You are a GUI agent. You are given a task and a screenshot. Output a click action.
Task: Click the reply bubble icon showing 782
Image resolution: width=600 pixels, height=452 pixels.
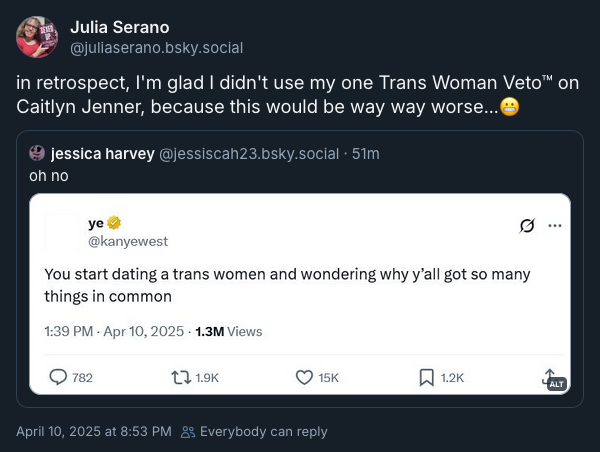[58, 377]
